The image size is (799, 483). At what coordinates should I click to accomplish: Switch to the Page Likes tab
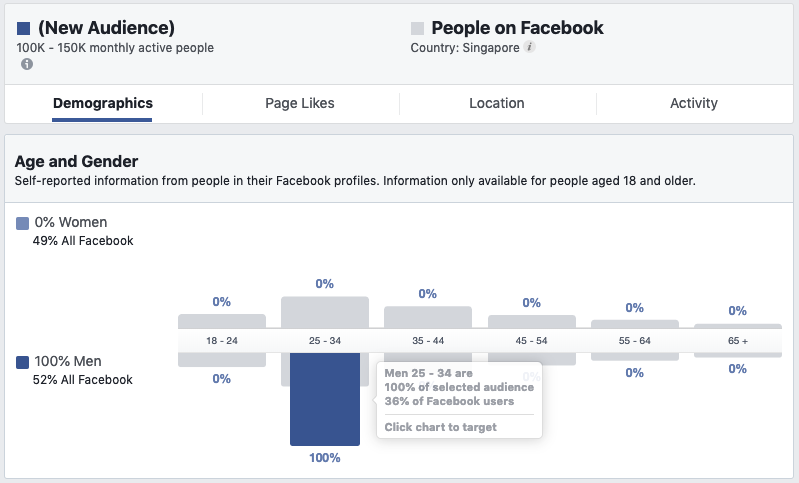(x=300, y=103)
